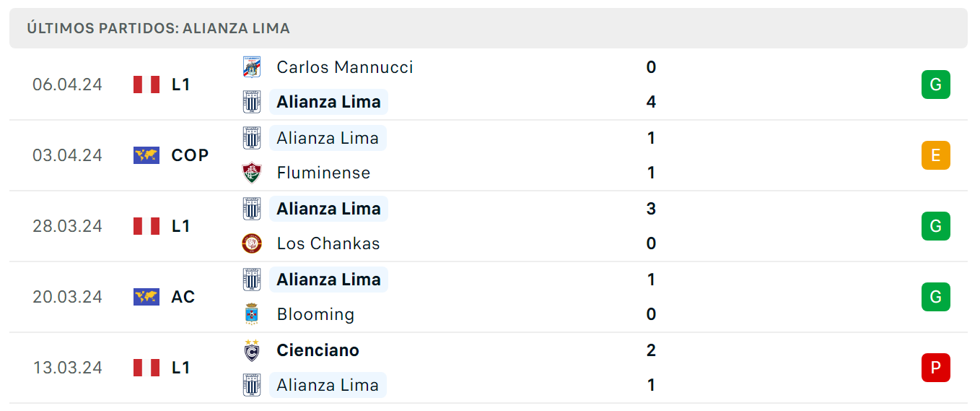This screenshot has width=980, height=411.
Task: Open Cienciano team name link
Action: [318, 350]
